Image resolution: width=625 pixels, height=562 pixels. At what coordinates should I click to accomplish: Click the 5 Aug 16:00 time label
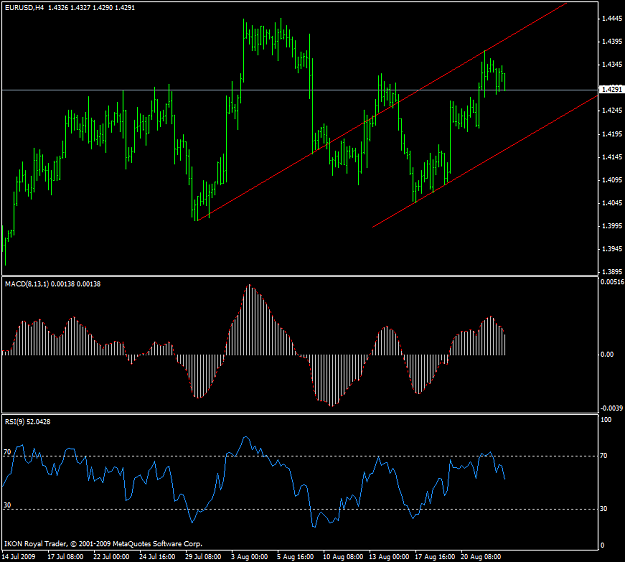pos(295,556)
